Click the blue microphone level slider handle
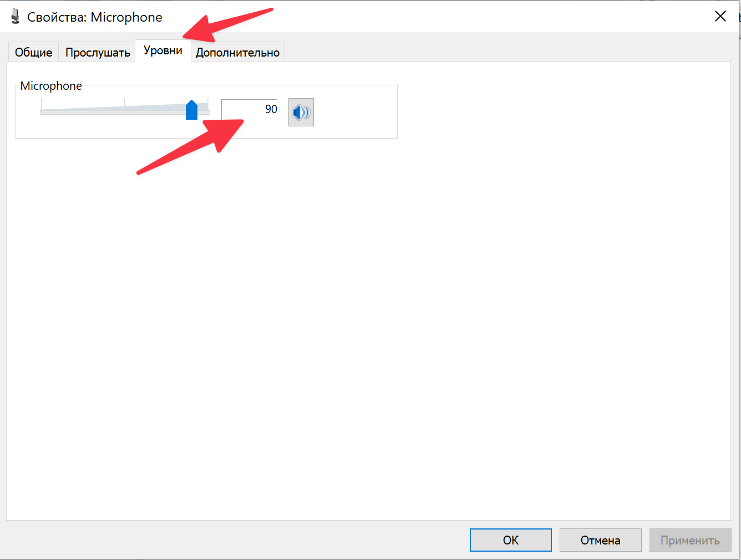This screenshot has height=560, width=741. tap(191, 110)
